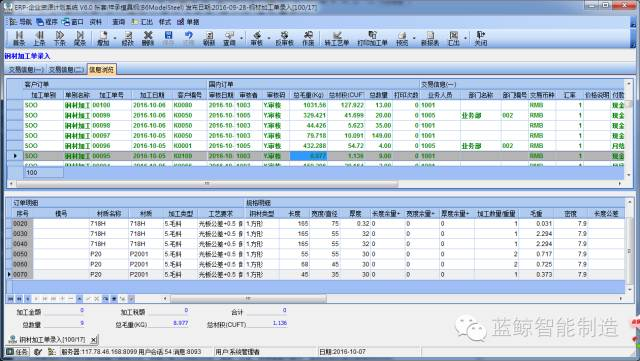Open the dropdown arrow next to 增加
The width and height of the screenshot is (640, 361).
pyautogui.click(x=115, y=38)
